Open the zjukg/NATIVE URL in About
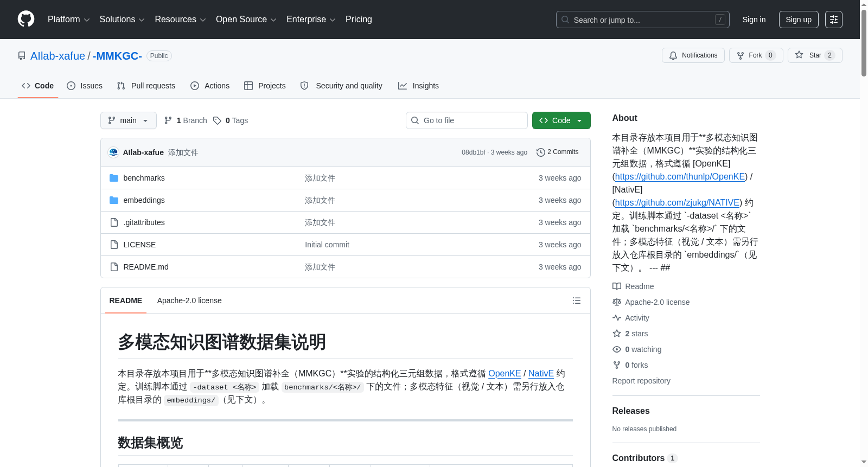 coord(677,202)
